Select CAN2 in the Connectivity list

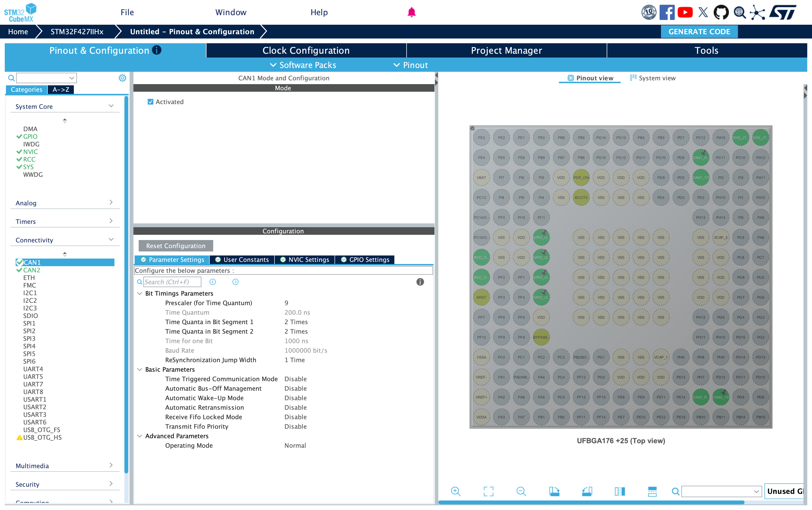[x=32, y=270]
